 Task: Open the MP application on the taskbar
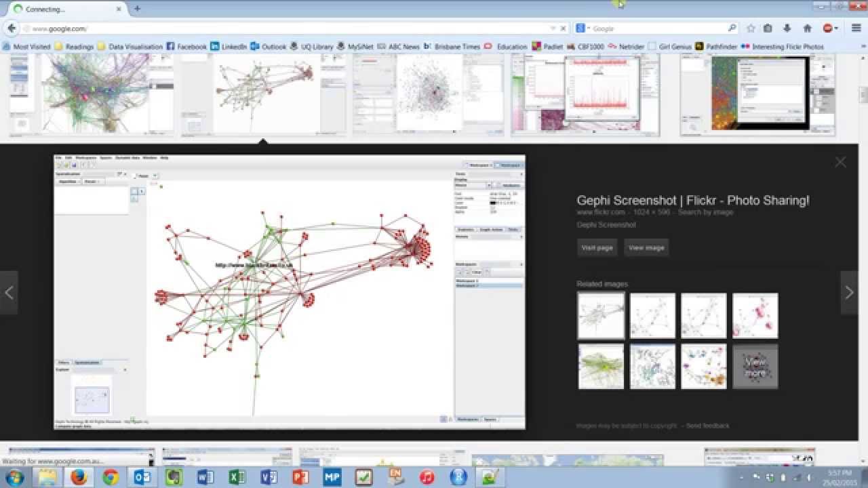tap(332, 477)
